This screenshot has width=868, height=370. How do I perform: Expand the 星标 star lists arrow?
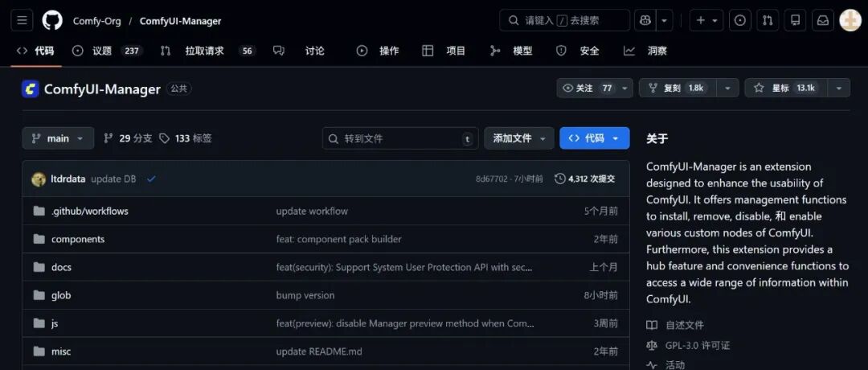[839, 88]
